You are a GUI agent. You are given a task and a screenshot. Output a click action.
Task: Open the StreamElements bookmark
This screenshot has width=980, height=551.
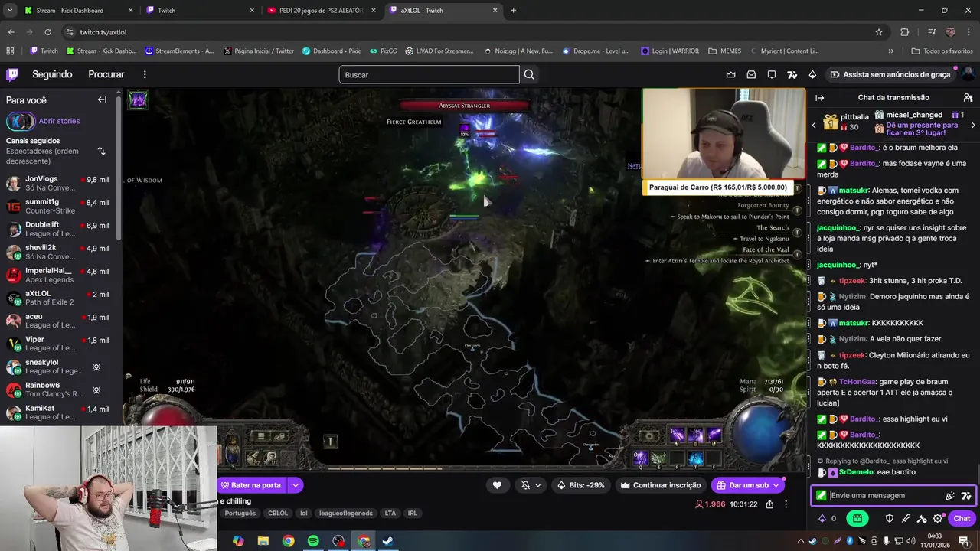pos(179,51)
